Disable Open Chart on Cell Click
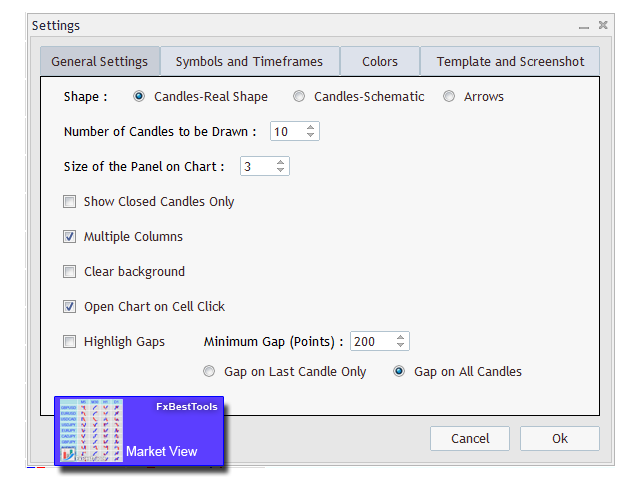The width and height of the screenshot is (640, 480). pyautogui.click(x=69, y=307)
